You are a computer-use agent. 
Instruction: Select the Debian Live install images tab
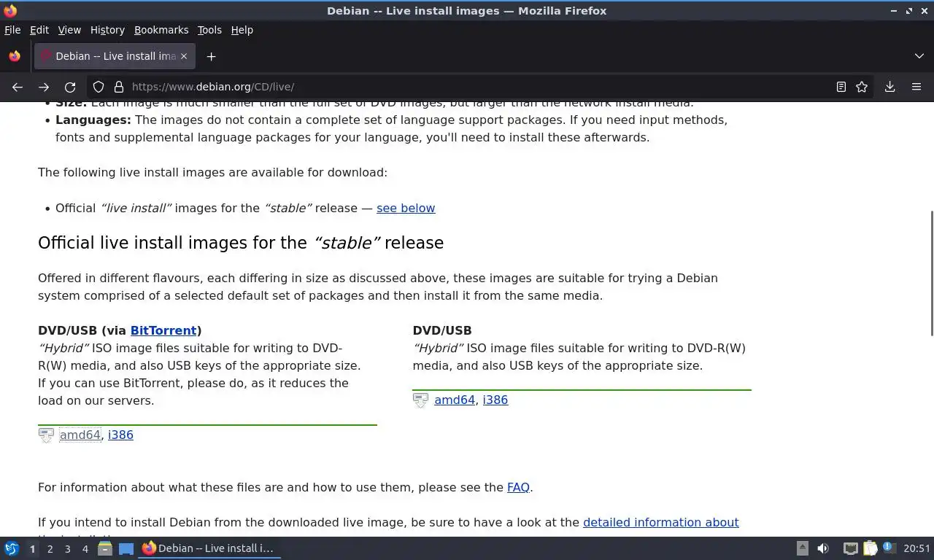pyautogui.click(x=115, y=56)
